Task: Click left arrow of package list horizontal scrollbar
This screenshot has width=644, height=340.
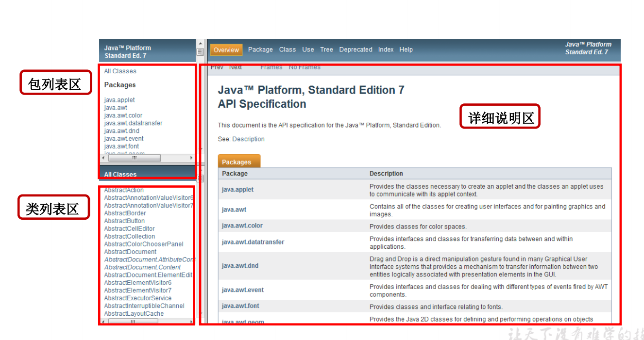Action: pos(102,158)
